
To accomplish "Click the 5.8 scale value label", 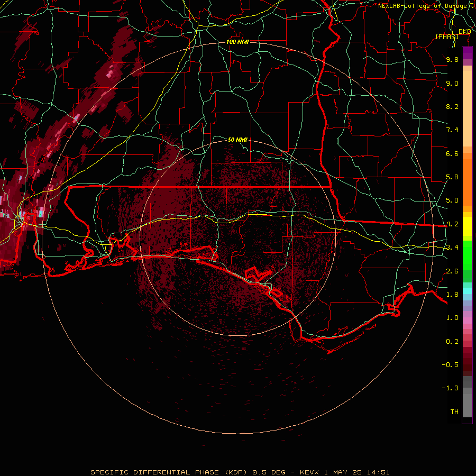I will 452,177.
